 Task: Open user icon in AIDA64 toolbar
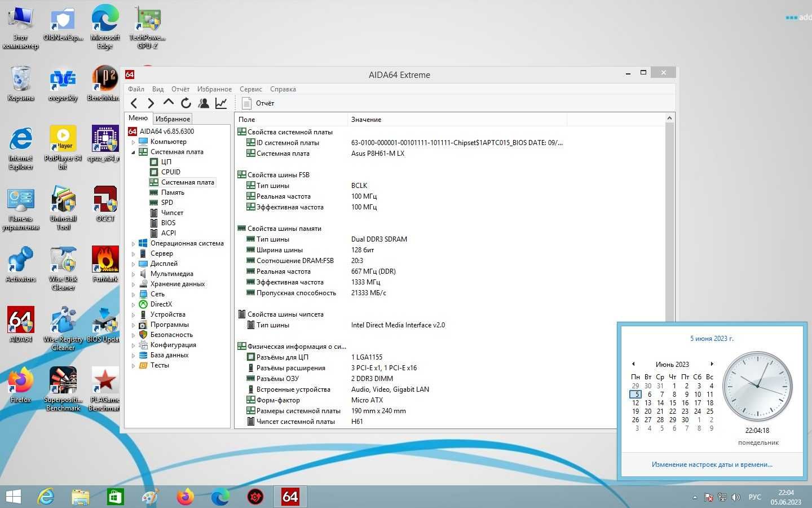[x=204, y=103]
